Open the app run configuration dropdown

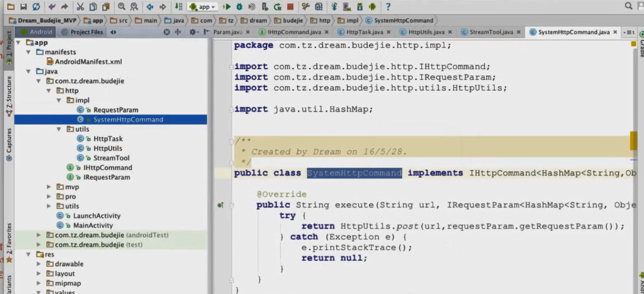click(x=203, y=7)
